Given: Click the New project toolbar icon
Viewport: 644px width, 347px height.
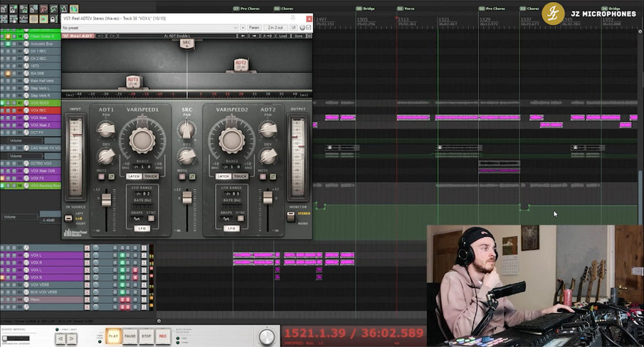Looking at the screenshot, I should [x=4, y=9].
